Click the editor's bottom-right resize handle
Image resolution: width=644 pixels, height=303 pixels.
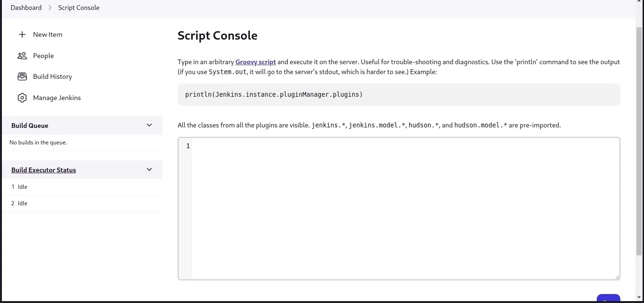[617, 277]
